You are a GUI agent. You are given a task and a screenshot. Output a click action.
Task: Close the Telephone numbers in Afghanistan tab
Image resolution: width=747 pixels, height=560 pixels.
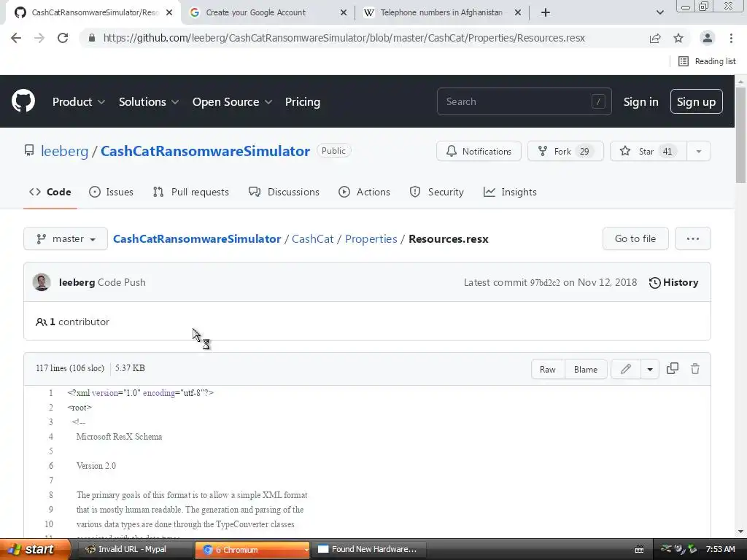tap(518, 13)
